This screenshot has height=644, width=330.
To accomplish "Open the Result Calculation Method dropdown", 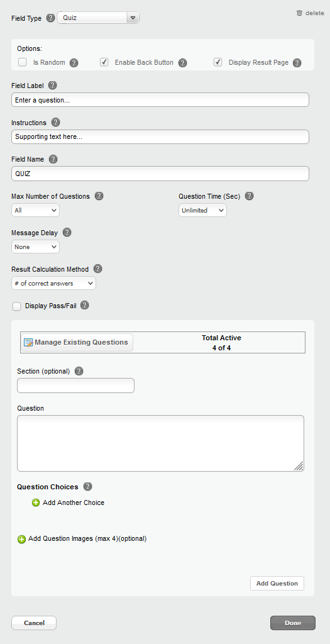I will pyautogui.click(x=53, y=284).
